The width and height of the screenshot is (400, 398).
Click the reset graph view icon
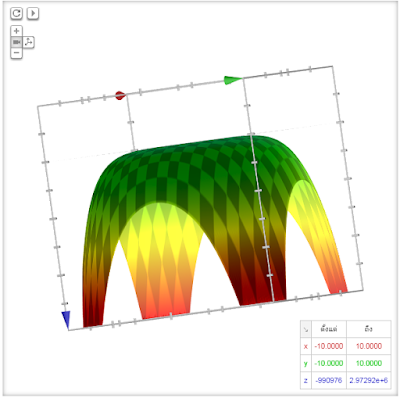[x=16, y=13]
